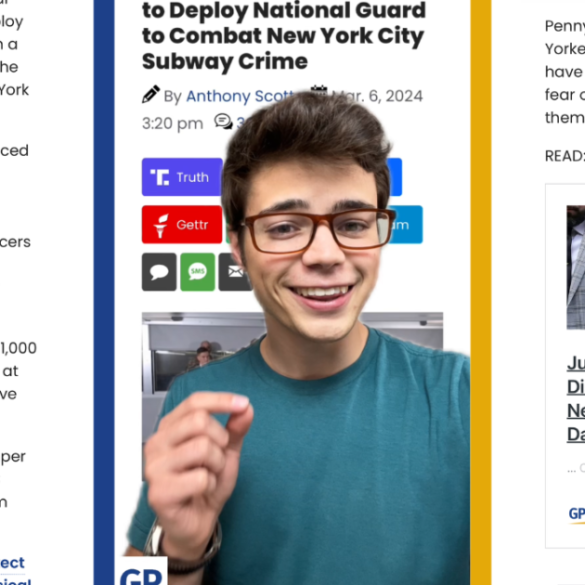Open author Anthony Scott's page

tap(240, 96)
